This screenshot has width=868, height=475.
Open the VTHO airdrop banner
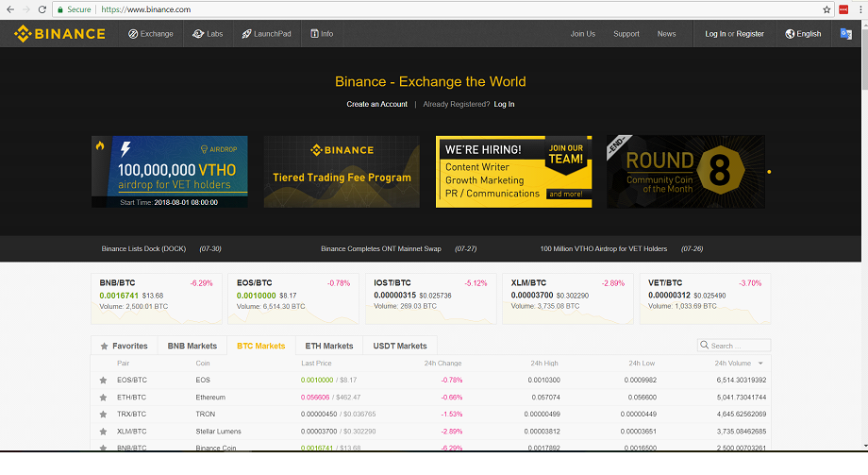coord(170,171)
